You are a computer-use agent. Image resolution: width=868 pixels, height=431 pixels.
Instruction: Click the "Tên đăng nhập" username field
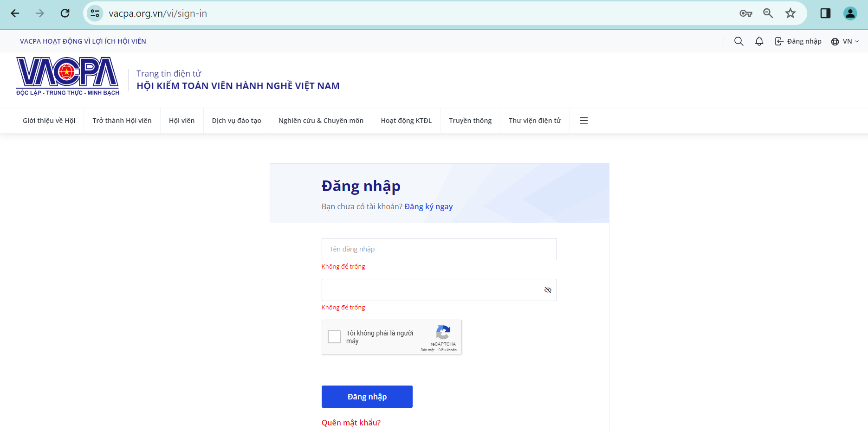tap(439, 249)
